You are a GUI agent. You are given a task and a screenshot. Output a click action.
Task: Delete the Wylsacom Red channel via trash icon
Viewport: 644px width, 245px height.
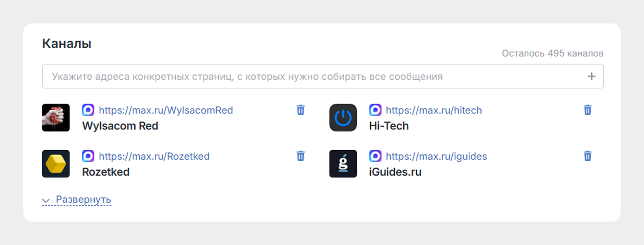click(300, 110)
